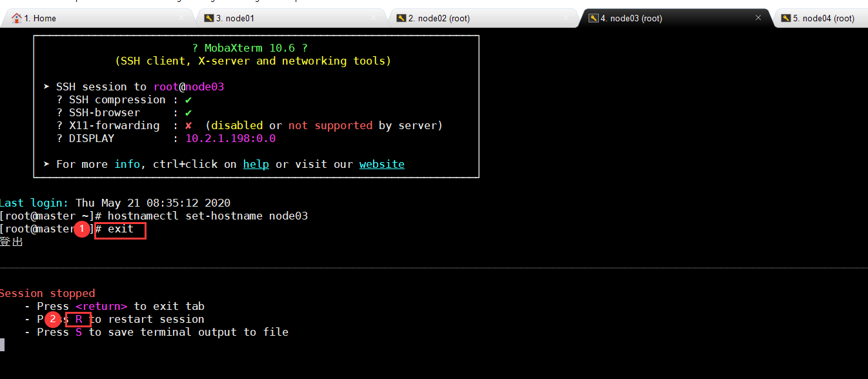
Task: Visit the website link in the banner
Action: tap(382, 164)
